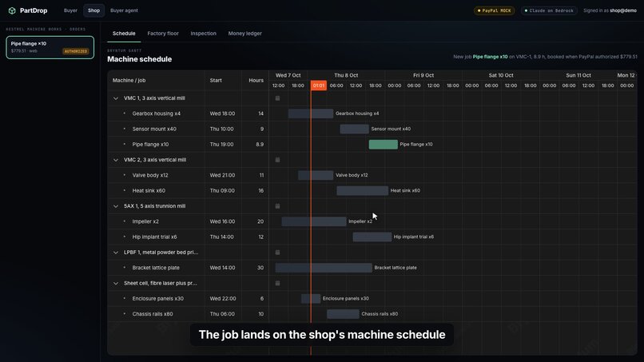Click the AUTHORIZED status badge
The width and height of the screenshot is (644, 362).
tap(76, 51)
